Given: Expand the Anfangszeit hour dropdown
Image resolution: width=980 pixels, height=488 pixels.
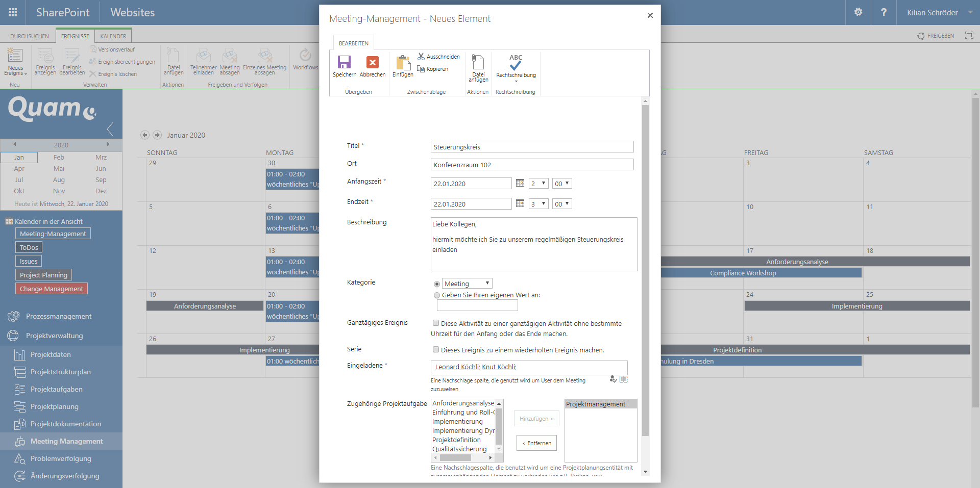Looking at the screenshot, I should (x=538, y=184).
